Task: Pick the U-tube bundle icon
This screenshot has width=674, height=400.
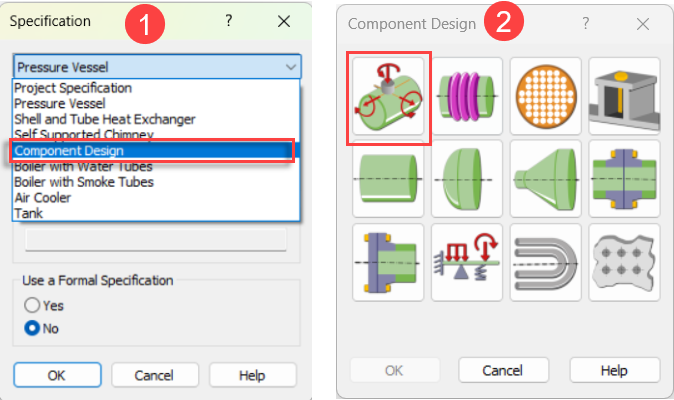Action: click(546, 258)
